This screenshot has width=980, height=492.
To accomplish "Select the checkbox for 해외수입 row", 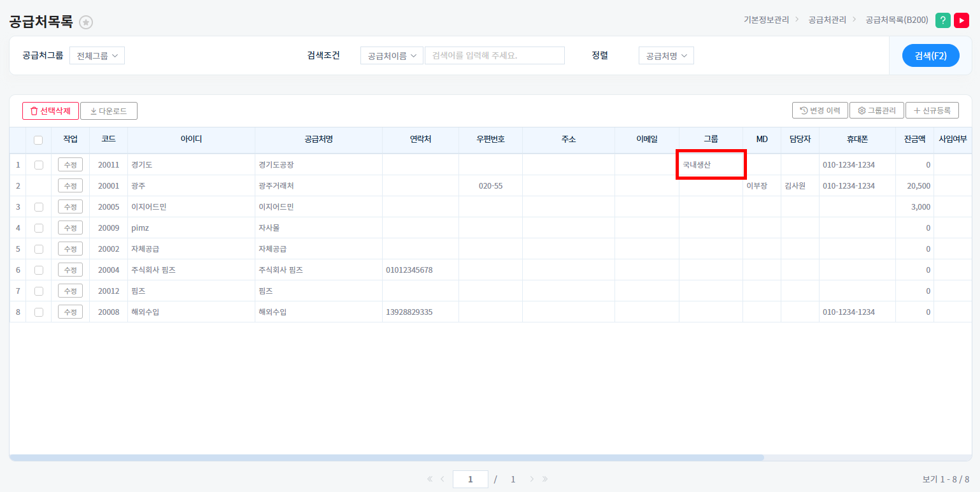I will click(39, 312).
